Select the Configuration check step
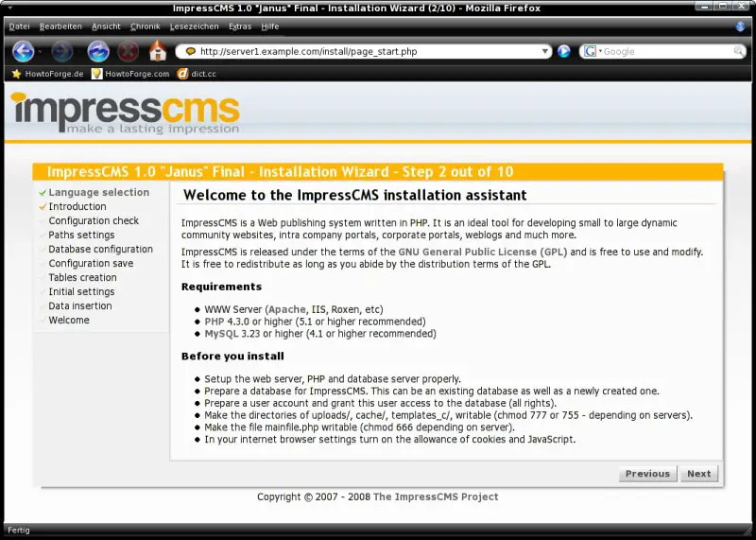 [94, 220]
